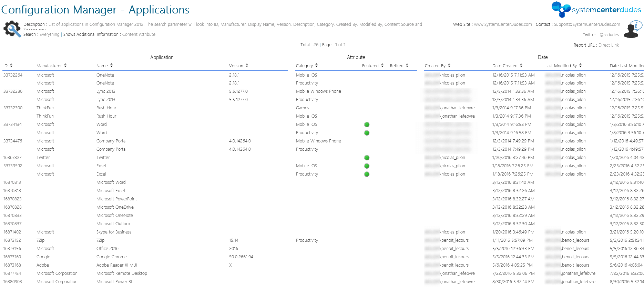The width and height of the screenshot is (644, 289).
Task: Click Chrome version 50.0.2661.94 cell
Action: 241,257
